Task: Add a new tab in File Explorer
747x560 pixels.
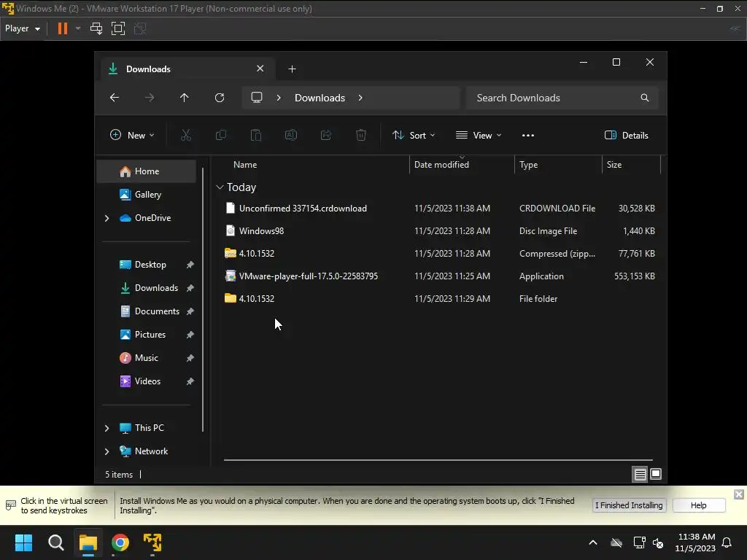Action: pyautogui.click(x=292, y=69)
